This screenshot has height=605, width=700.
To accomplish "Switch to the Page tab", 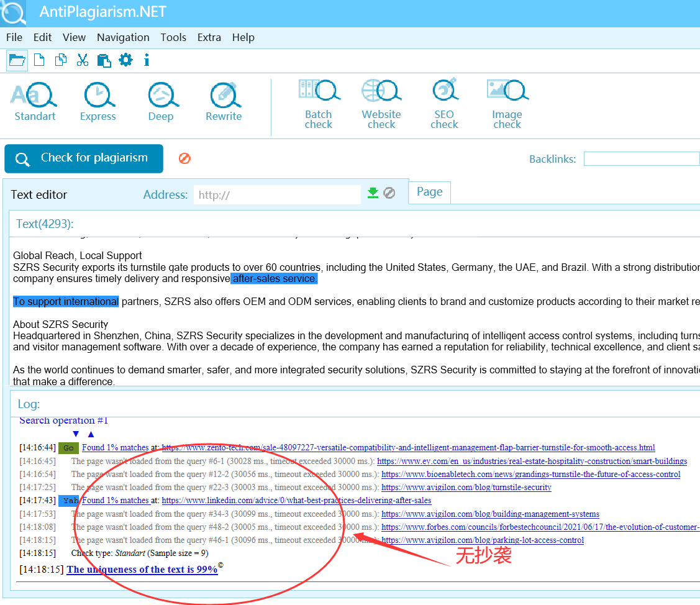I will click(429, 192).
